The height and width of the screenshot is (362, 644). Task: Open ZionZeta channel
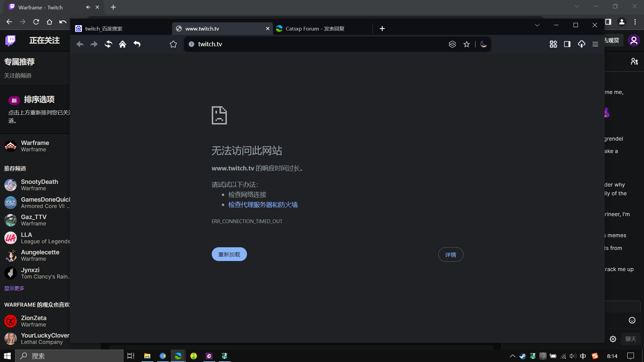(35, 321)
